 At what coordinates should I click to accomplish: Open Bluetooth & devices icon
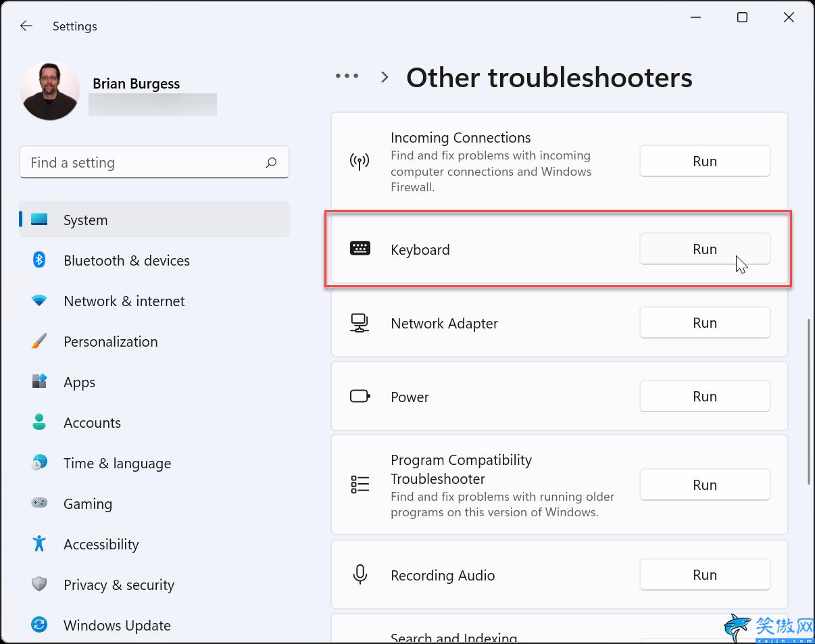[39, 260]
